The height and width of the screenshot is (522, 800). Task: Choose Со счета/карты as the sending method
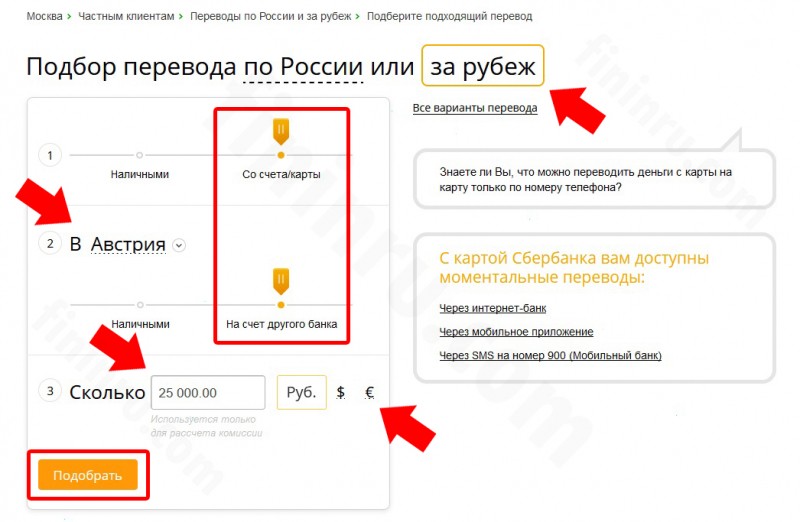tap(281, 174)
